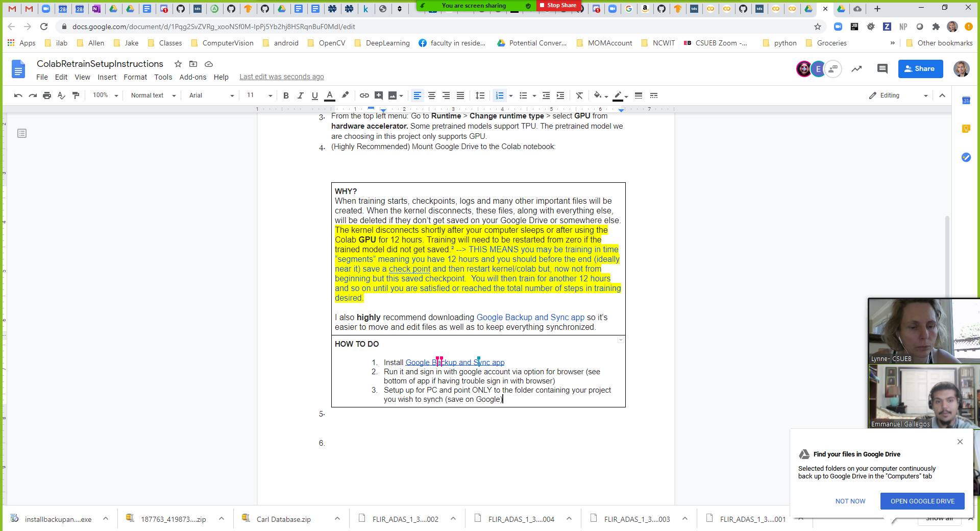Viewport: 980px width, 531px height.
Task: Click the Print icon in toolbar
Action: click(x=47, y=95)
